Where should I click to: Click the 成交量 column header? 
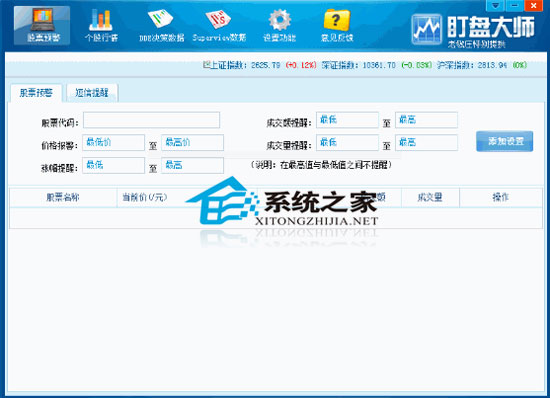click(x=430, y=197)
